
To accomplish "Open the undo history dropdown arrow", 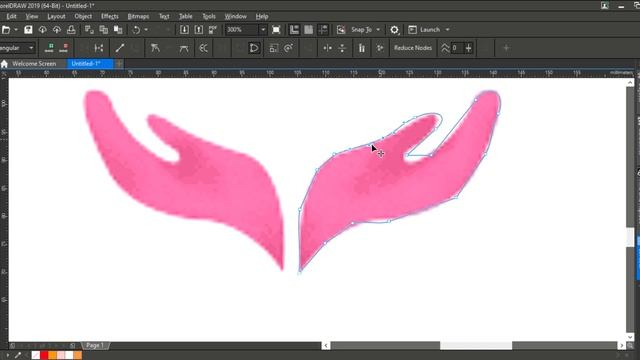I will pos(146,30).
